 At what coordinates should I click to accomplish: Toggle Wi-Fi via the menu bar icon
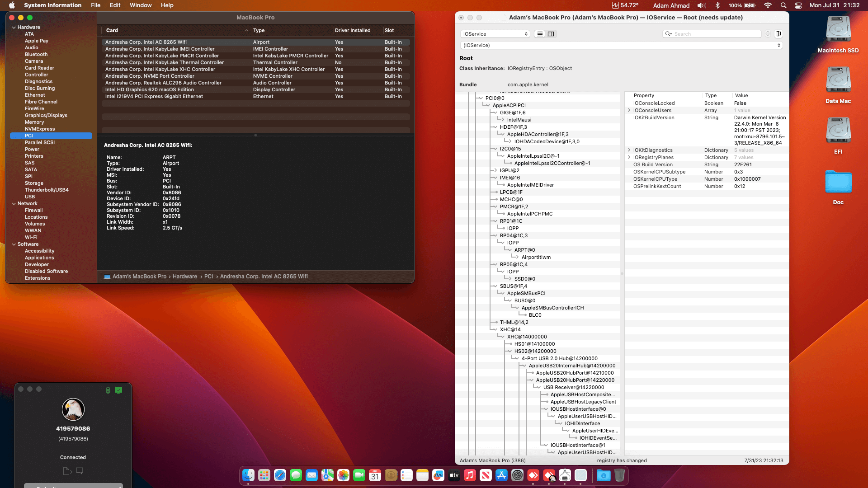point(768,5)
